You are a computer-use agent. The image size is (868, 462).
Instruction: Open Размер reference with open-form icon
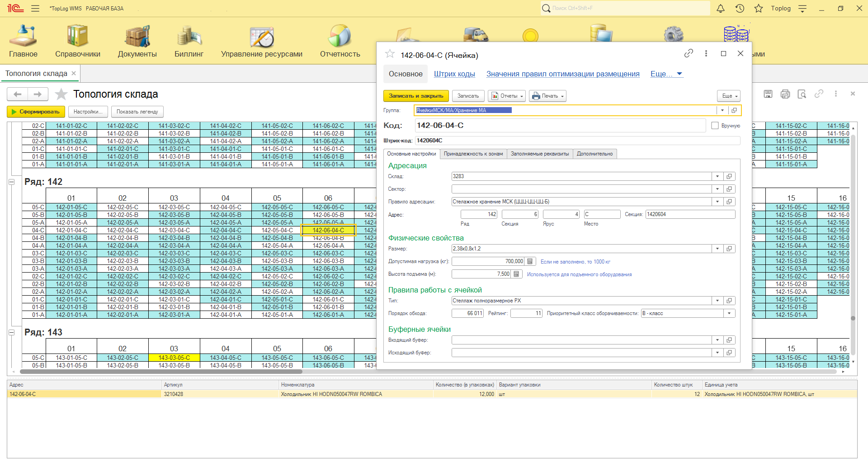[729, 249]
